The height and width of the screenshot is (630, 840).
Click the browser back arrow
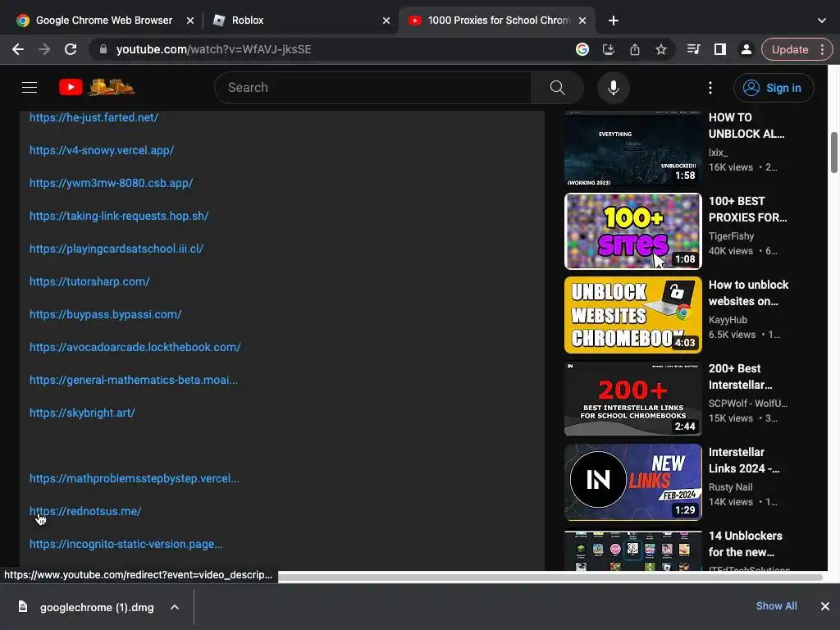point(18,49)
